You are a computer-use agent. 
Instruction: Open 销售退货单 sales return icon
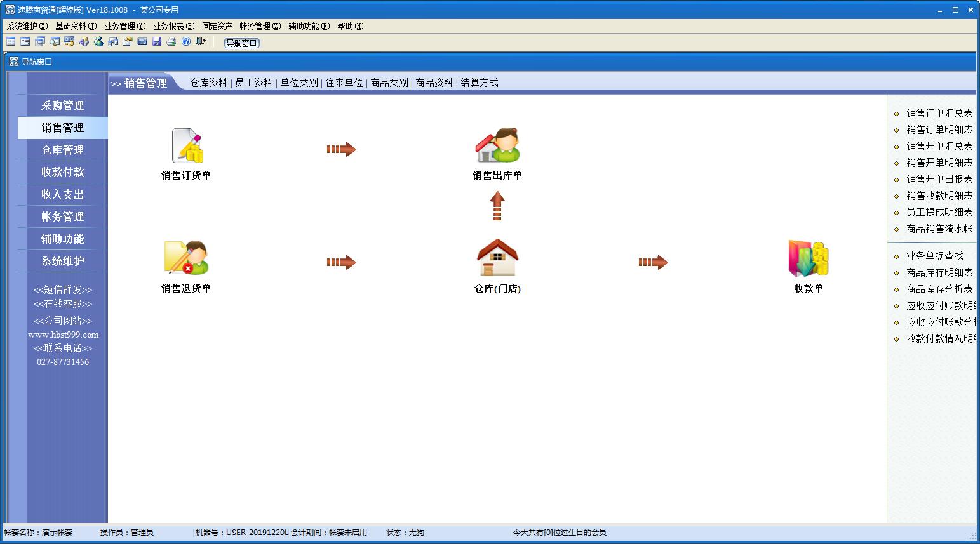tap(186, 258)
